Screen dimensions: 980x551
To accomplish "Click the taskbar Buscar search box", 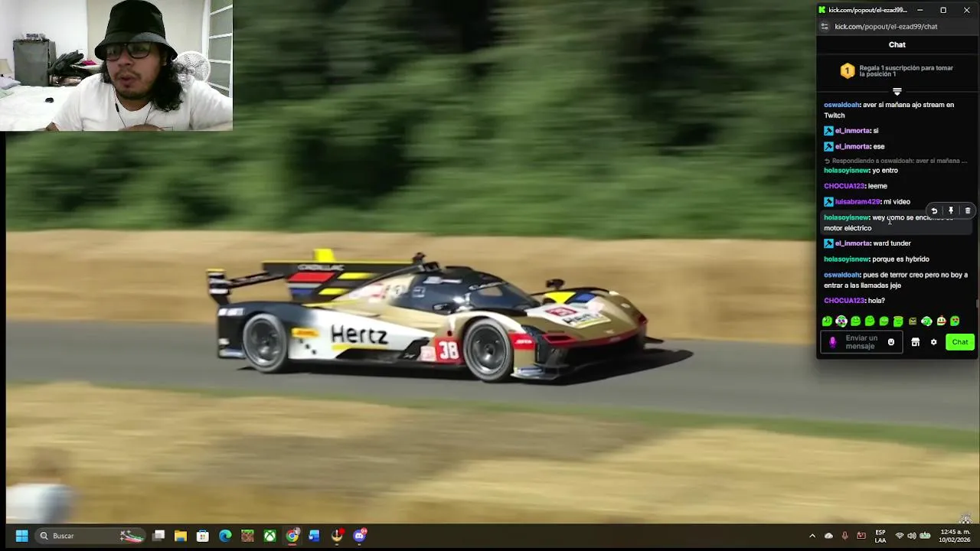I will [92, 536].
